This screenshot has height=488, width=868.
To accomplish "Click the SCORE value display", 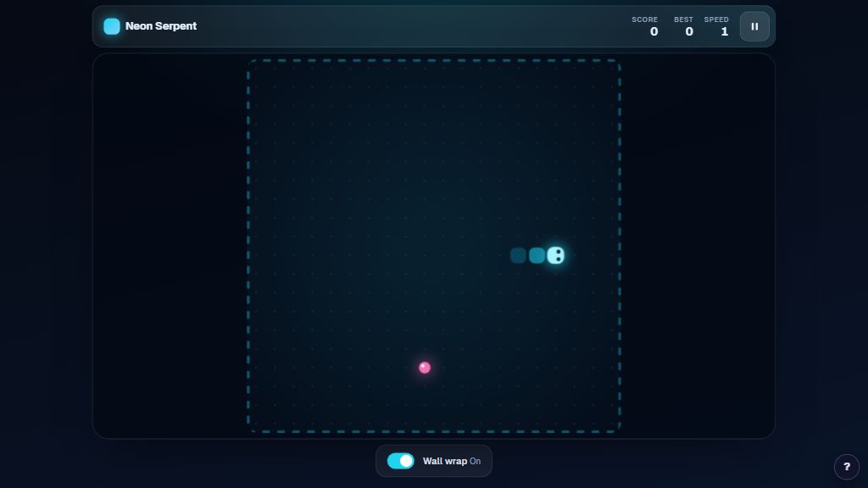I will click(x=654, y=31).
